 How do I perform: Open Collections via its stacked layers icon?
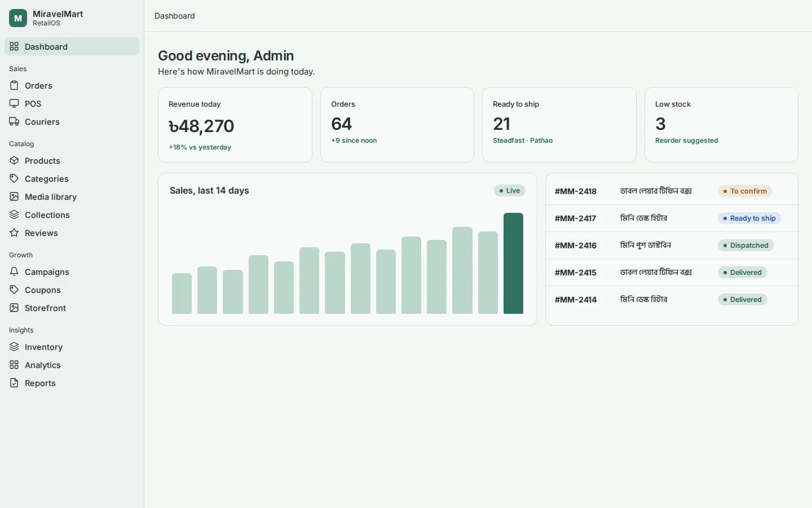pos(14,215)
